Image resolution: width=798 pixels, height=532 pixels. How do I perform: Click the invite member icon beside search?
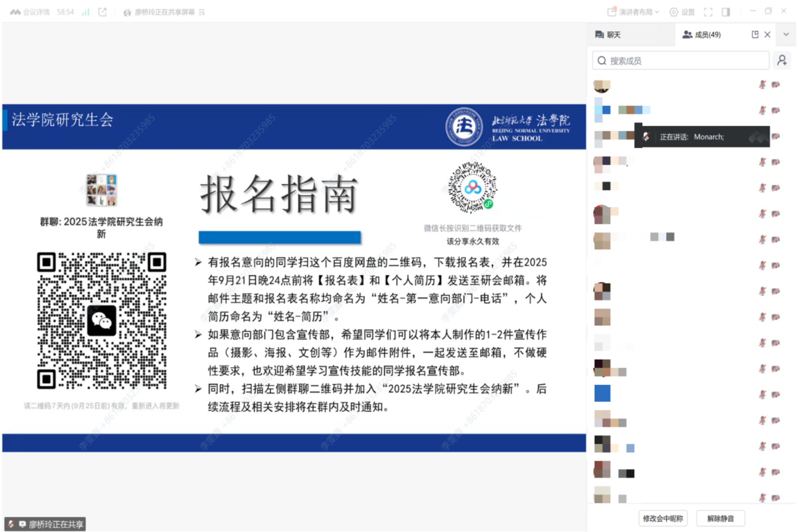tap(782, 60)
